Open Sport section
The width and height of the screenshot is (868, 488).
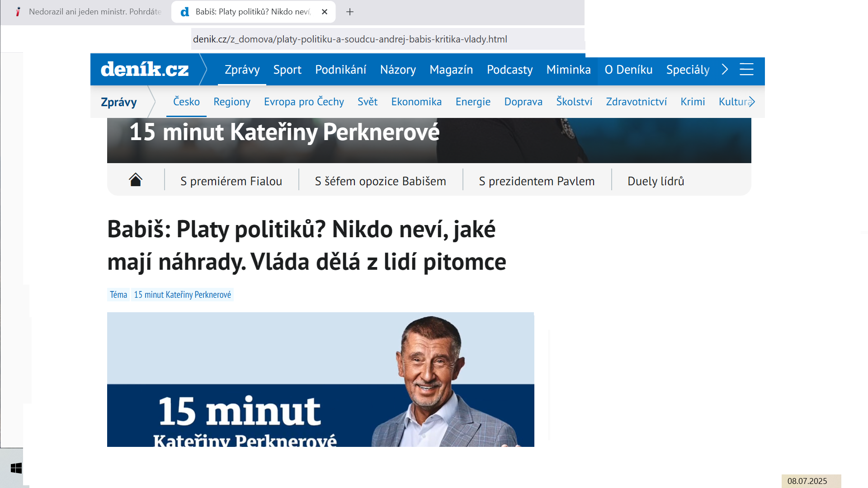tap(287, 70)
